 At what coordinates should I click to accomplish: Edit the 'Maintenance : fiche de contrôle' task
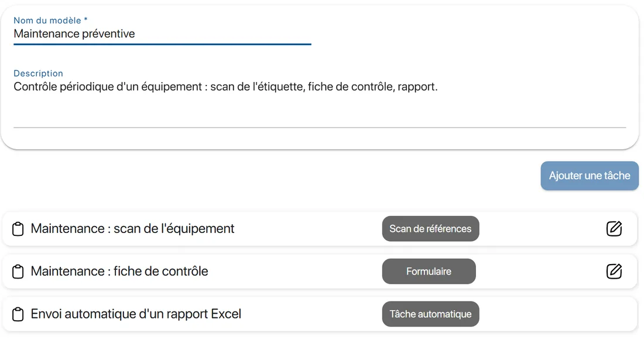pos(614,271)
